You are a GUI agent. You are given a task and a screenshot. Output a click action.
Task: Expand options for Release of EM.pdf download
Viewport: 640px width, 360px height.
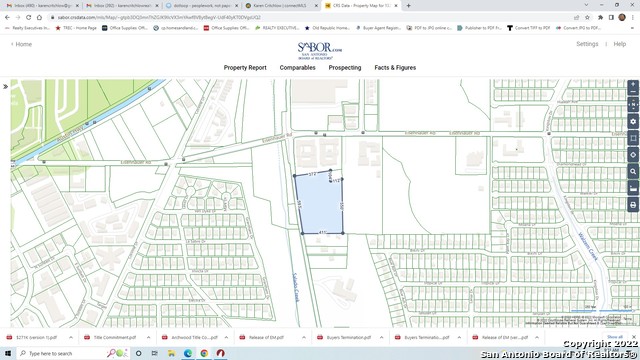pyautogui.click(x=304, y=338)
